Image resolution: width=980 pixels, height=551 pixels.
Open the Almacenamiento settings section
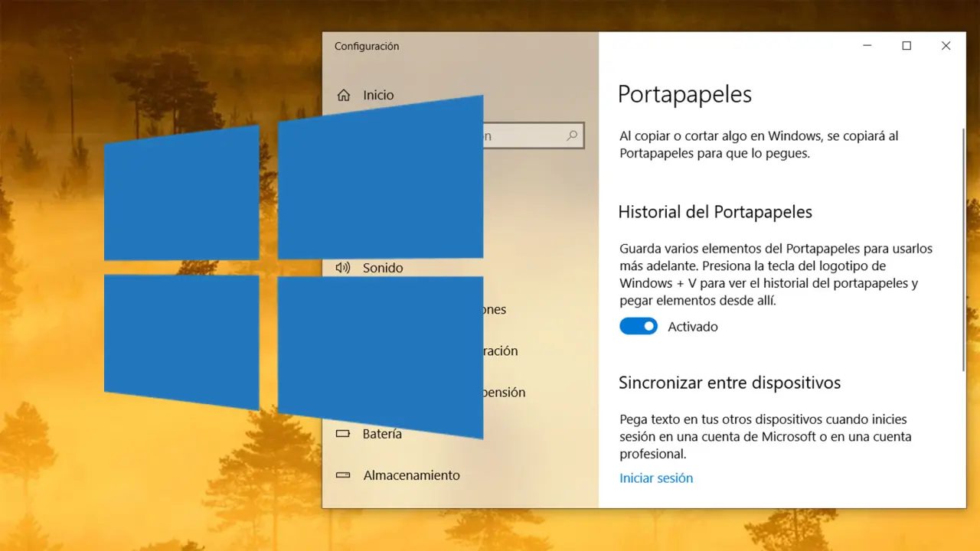[x=411, y=475]
